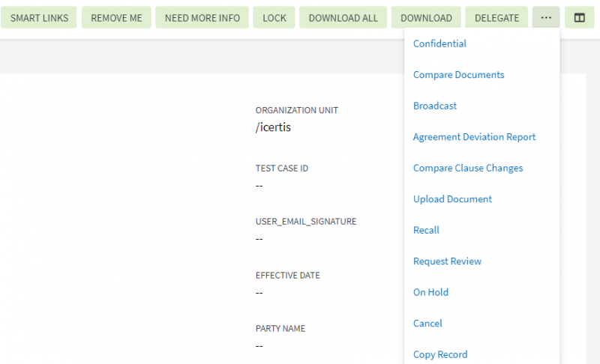
Task: Choose Copy Record menu option
Action: click(440, 354)
